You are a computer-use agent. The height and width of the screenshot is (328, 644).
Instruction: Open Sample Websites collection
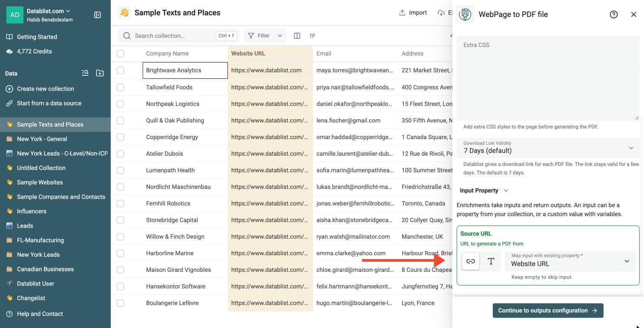coord(55,182)
